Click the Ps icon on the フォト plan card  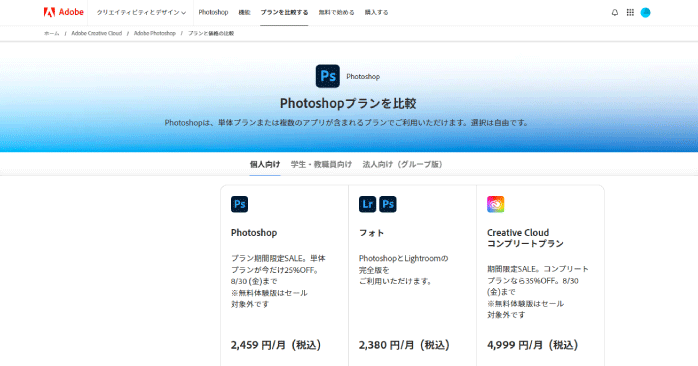tap(388, 204)
